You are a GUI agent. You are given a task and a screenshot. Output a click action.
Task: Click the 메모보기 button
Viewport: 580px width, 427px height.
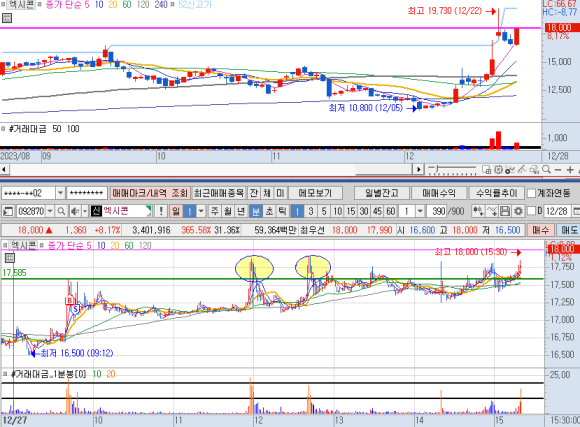click(315, 193)
